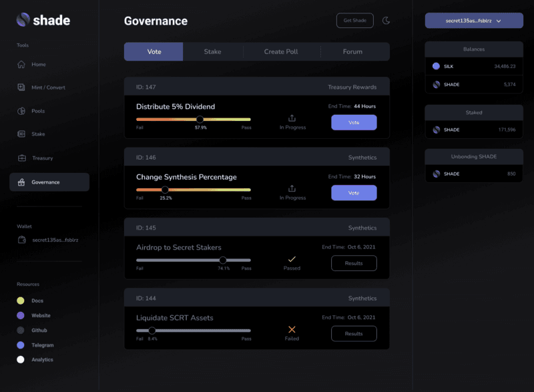The width and height of the screenshot is (534, 392).
Task: Click the Telegram link text
Action: [x=43, y=345]
